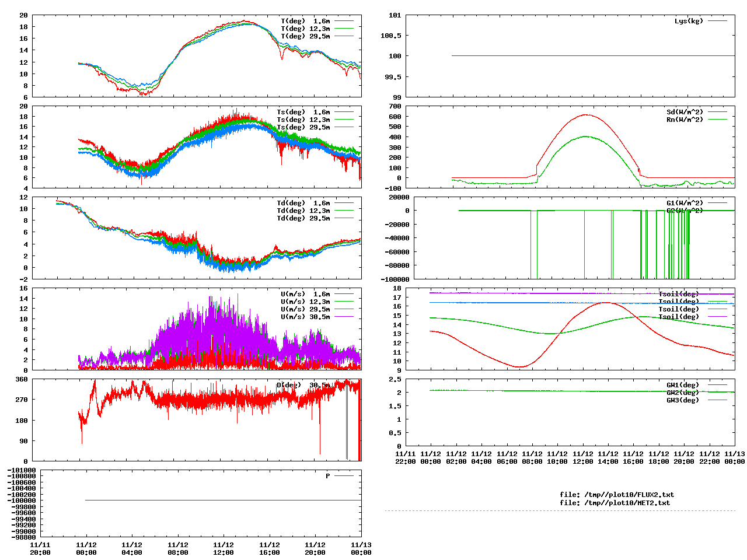Click the "U(m/s) 12.3m" wind legend label
Viewport: 747px width, 560px height.
point(305,302)
